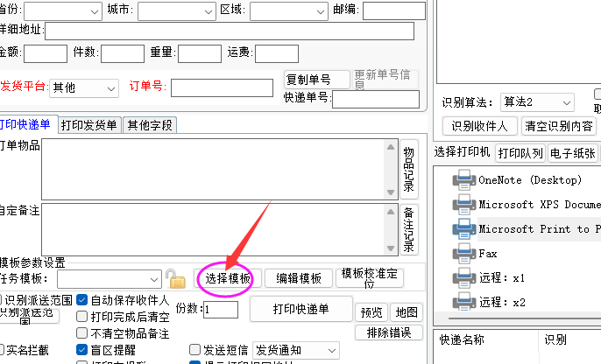Image resolution: width=601 pixels, height=364 pixels.
Task: Click the 识别 column header
Action: coord(555,339)
